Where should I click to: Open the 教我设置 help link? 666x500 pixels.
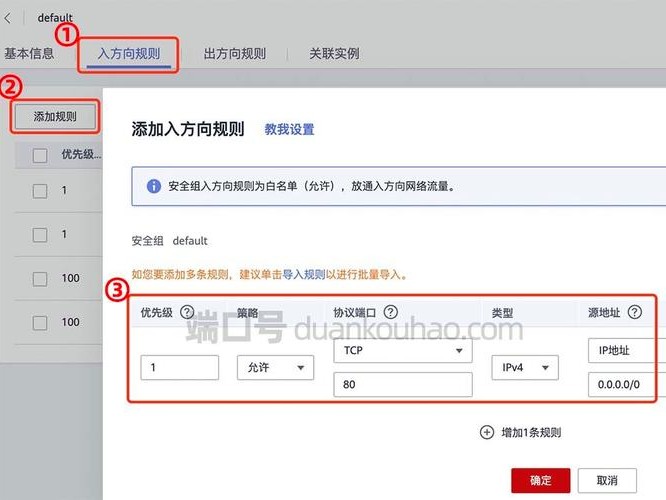click(289, 129)
